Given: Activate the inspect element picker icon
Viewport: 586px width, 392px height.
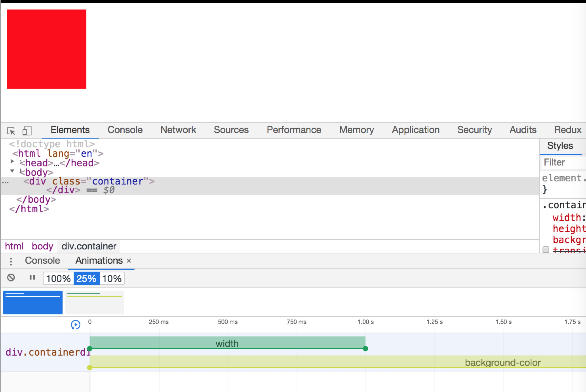Looking at the screenshot, I should pos(11,130).
